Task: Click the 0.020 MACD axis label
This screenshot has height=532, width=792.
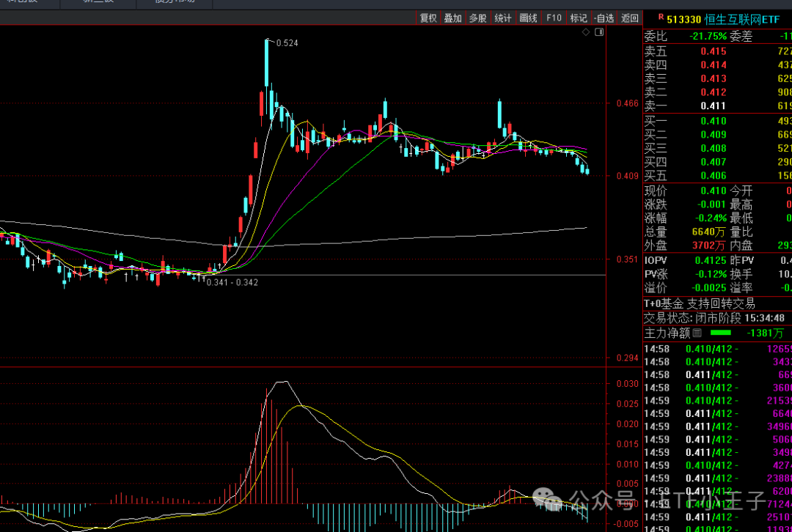Action: pos(627,424)
